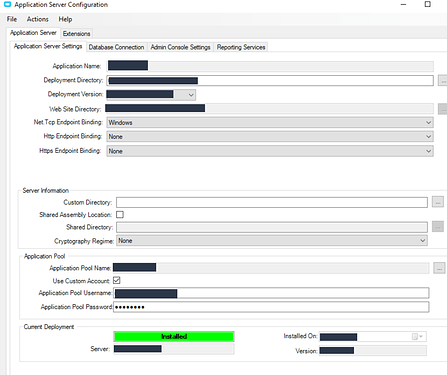This screenshot has width=447, height=375.
Task: Open the Reporting Services tab
Action: click(x=241, y=47)
